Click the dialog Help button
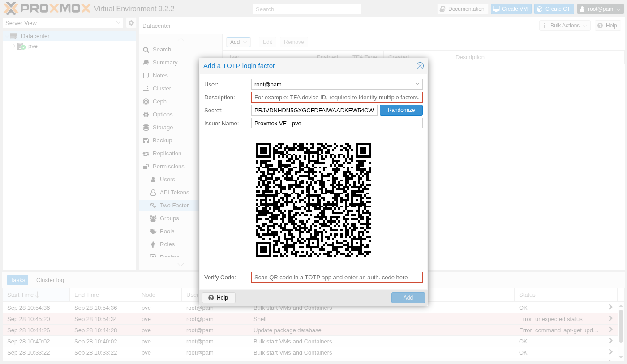627x364 pixels. (219, 298)
